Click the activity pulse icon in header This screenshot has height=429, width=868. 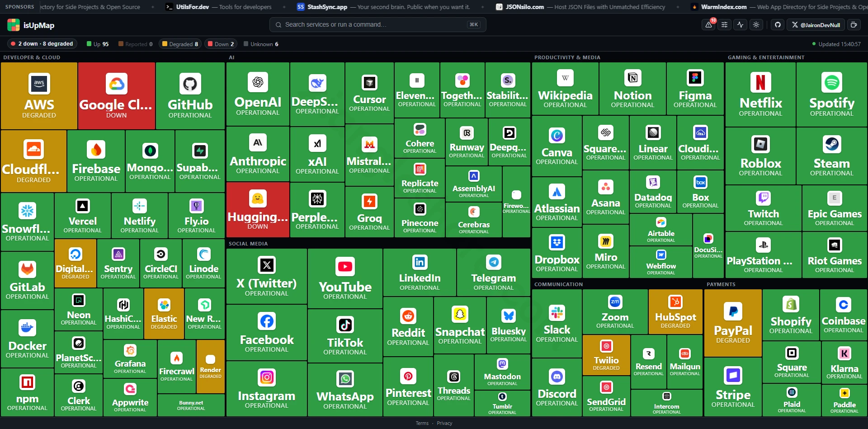[740, 25]
